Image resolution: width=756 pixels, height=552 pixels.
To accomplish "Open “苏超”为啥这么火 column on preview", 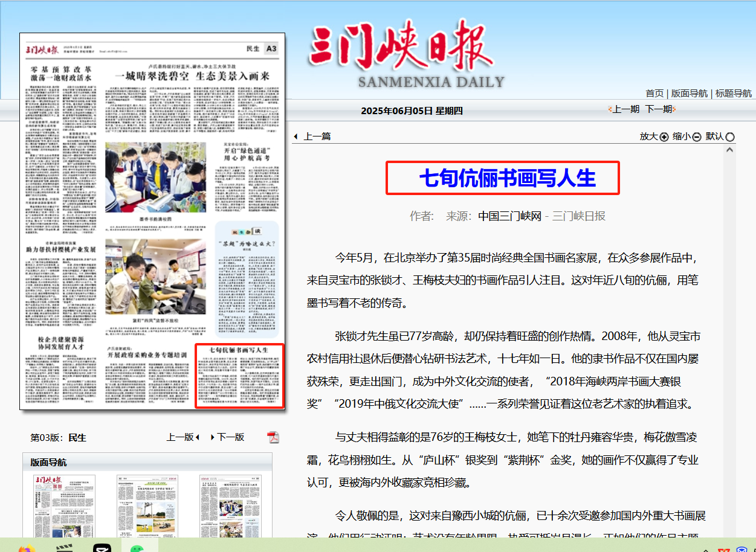I will [247, 244].
